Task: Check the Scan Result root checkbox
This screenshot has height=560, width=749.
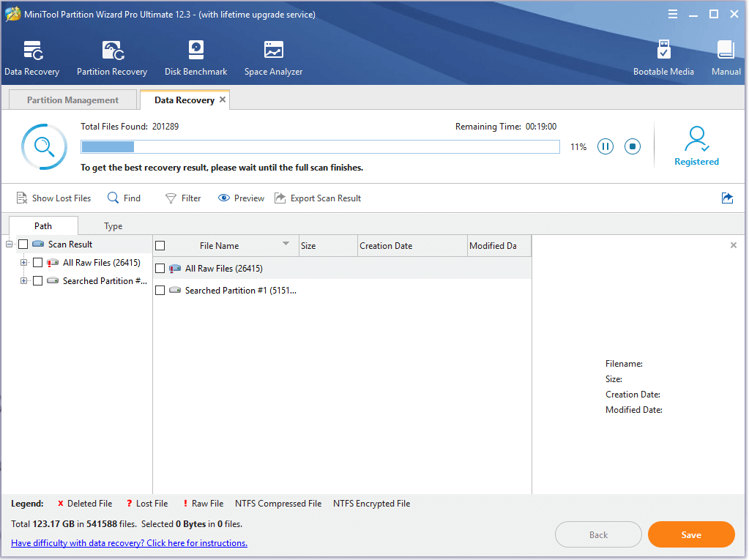Action: pyautogui.click(x=23, y=244)
